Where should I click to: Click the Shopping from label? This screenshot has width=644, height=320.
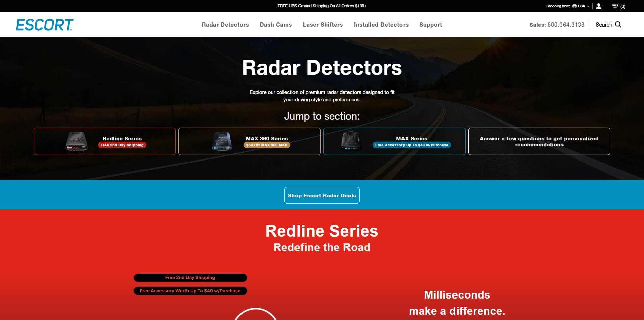[558, 6]
